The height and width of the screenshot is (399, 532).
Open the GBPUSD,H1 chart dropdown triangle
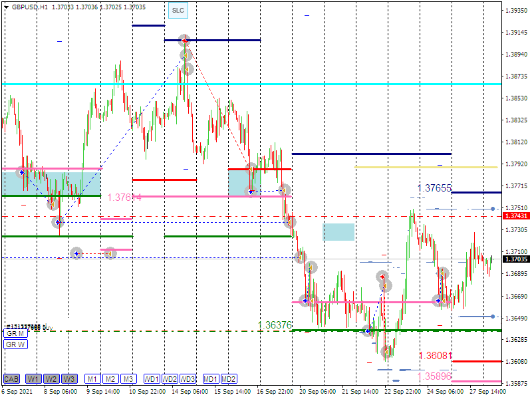[6, 7]
